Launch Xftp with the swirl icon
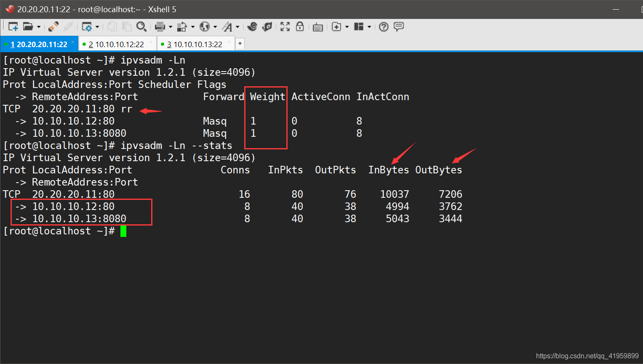 point(252,27)
